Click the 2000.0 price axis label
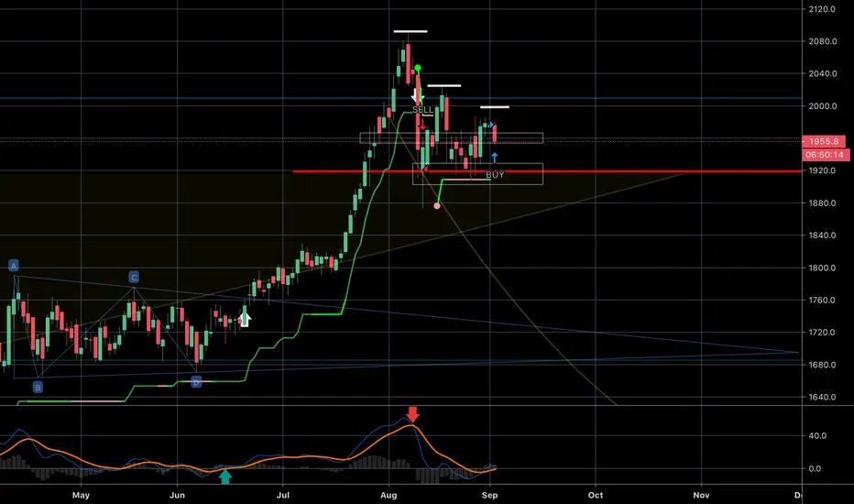The height and width of the screenshot is (504, 854). coord(823,105)
